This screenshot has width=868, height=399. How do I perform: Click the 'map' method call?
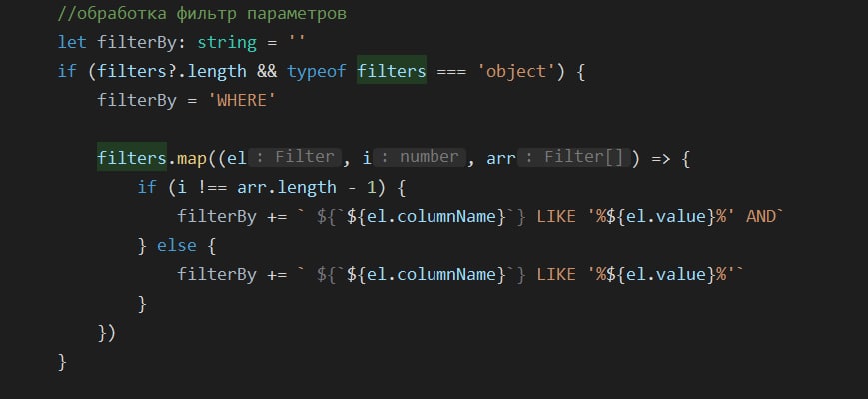point(191,159)
